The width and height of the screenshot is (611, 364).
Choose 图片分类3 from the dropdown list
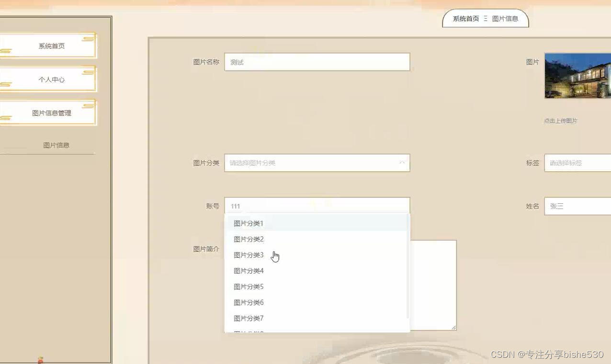(x=316, y=255)
